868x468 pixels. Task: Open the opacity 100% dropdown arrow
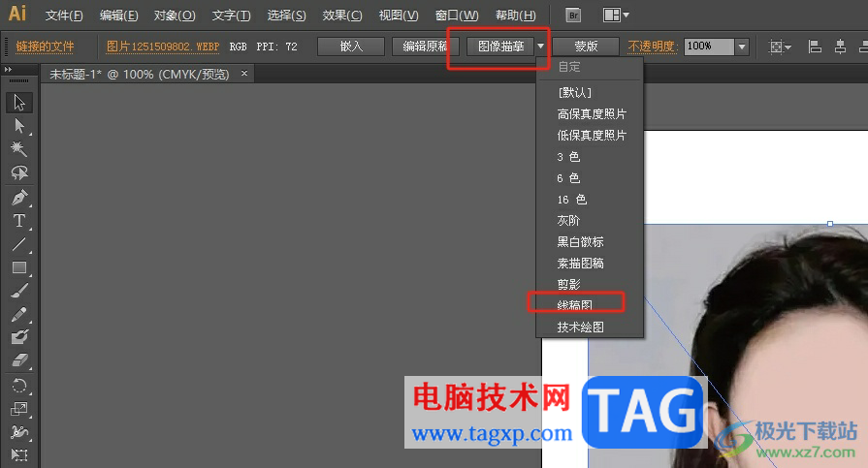(742, 47)
